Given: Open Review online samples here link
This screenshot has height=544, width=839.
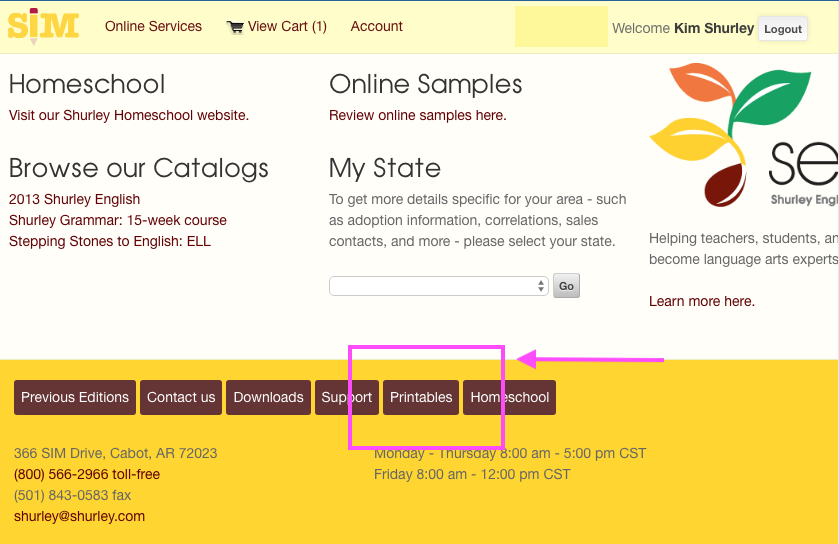Looking at the screenshot, I should 417,115.
